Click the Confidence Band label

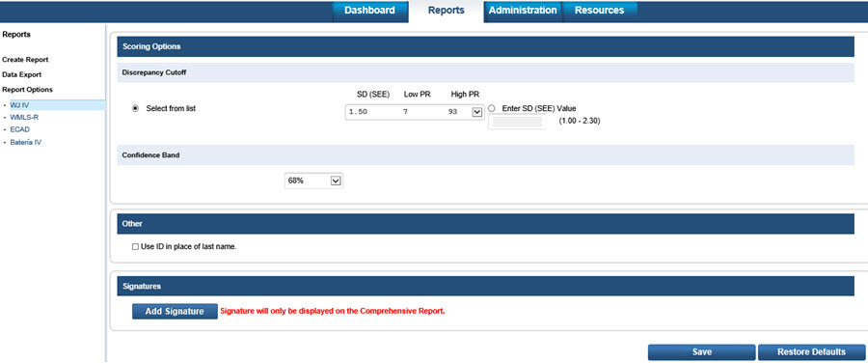point(150,155)
